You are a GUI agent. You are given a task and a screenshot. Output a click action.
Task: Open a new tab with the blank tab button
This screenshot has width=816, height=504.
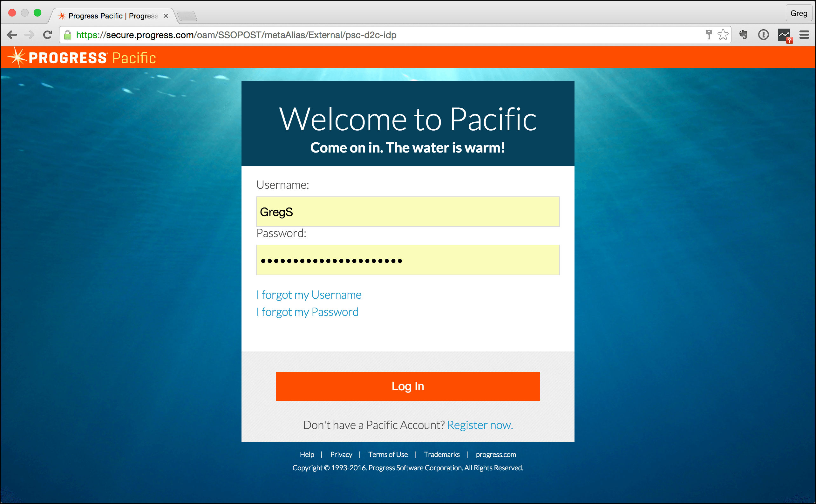tap(187, 16)
